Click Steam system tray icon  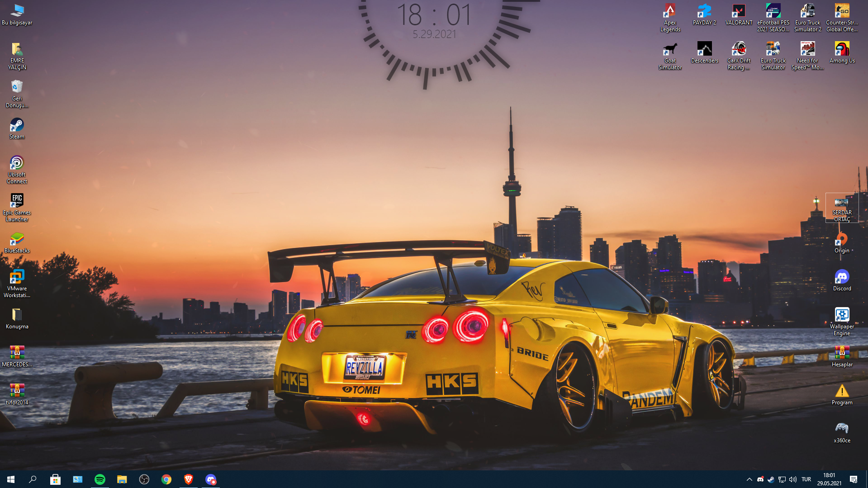pos(771,479)
